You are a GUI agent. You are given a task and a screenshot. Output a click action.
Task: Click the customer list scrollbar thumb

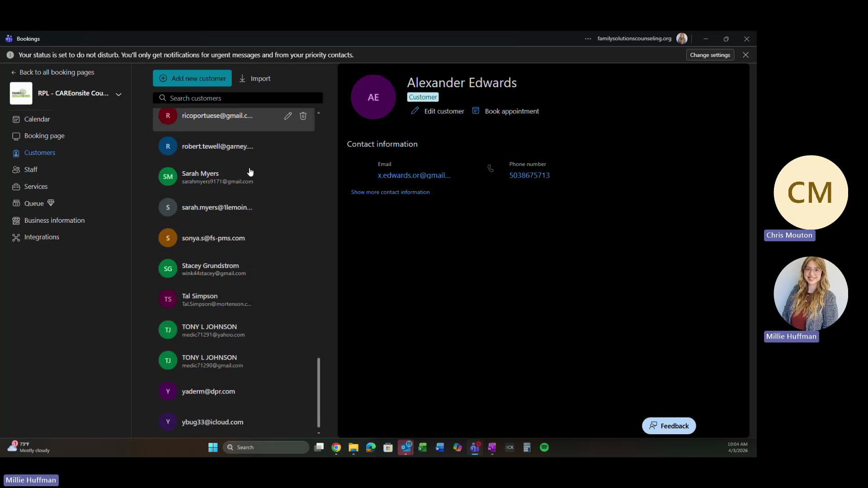(319, 392)
